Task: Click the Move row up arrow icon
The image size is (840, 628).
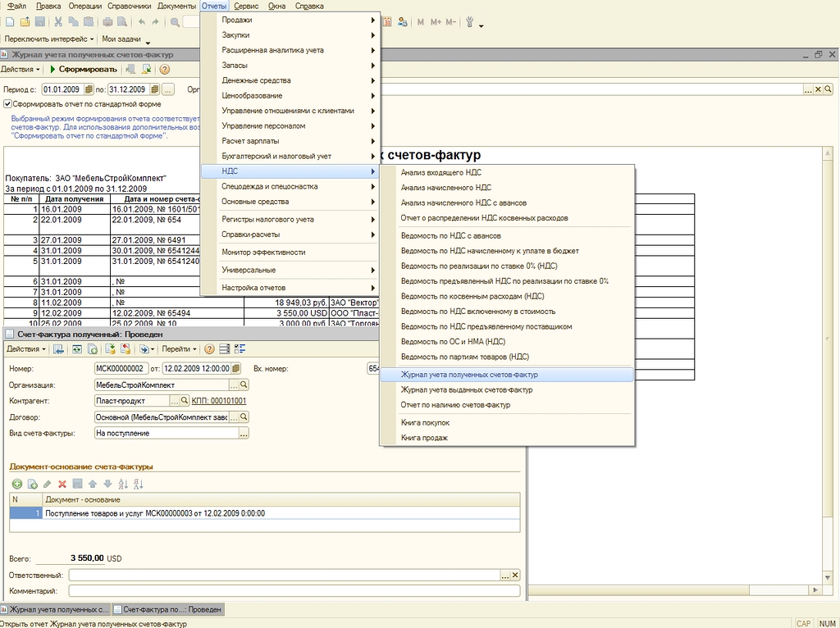Action: [x=92, y=484]
